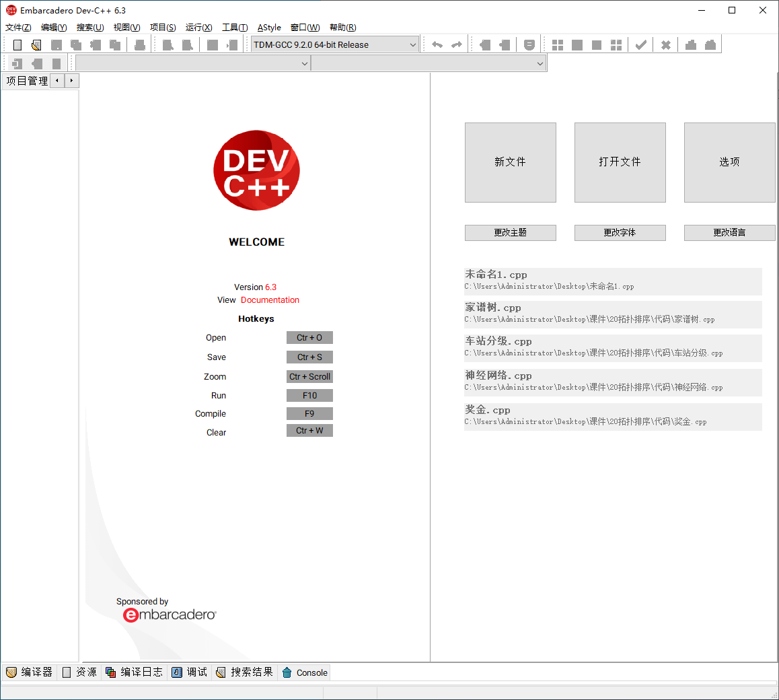This screenshot has width=779, height=700.
Task: Open the 帮助 menu
Action: click(x=343, y=28)
